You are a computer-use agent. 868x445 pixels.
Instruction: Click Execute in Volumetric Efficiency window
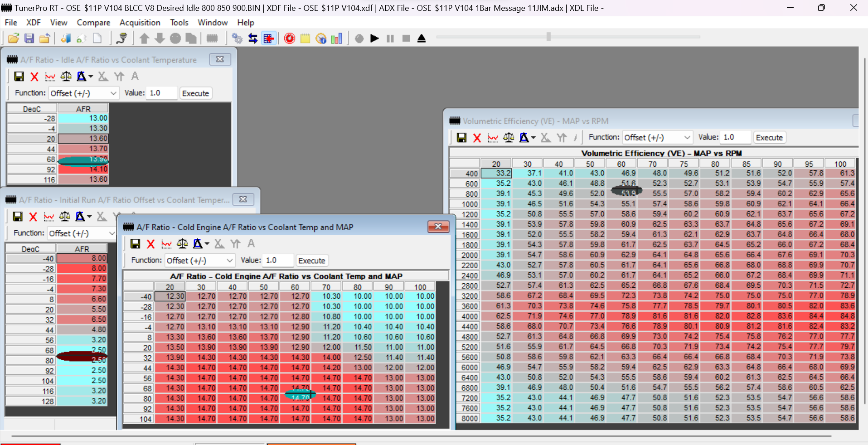[x=769, y=137]
